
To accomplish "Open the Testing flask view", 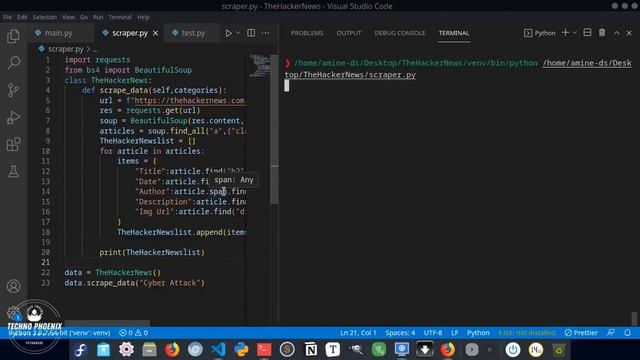I will (x=13, y=171).
